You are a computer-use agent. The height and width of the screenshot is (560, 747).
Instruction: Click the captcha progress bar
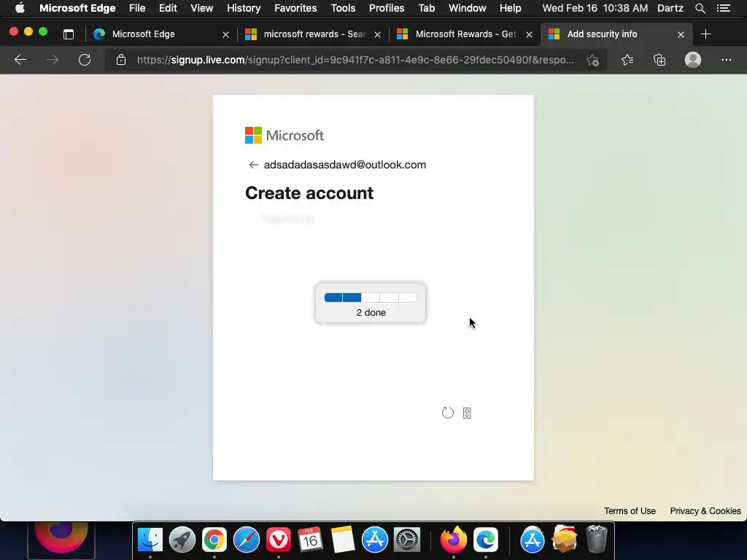tap(371, 297)
